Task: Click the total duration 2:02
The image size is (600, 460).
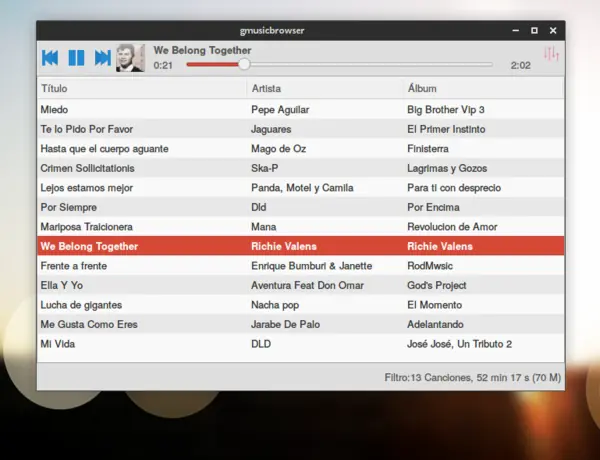Action: [520, 65]
